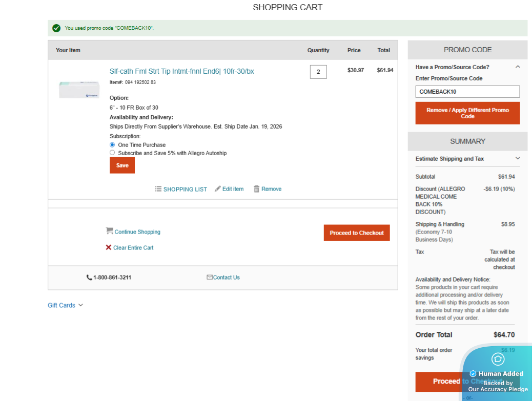Click the cart icon beside Continue Shopping
532x401 pixels.
109,231
